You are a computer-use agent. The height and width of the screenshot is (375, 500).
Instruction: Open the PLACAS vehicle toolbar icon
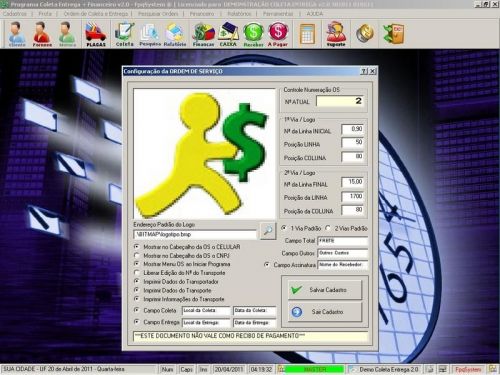point(96,34)
